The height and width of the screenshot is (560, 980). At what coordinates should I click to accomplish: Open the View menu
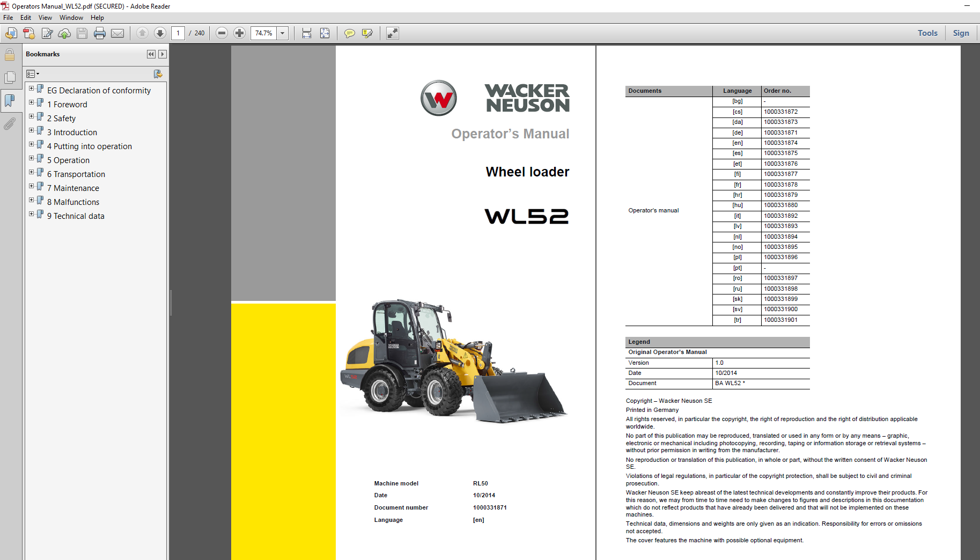pyautogui.click(x=45, y=18)
